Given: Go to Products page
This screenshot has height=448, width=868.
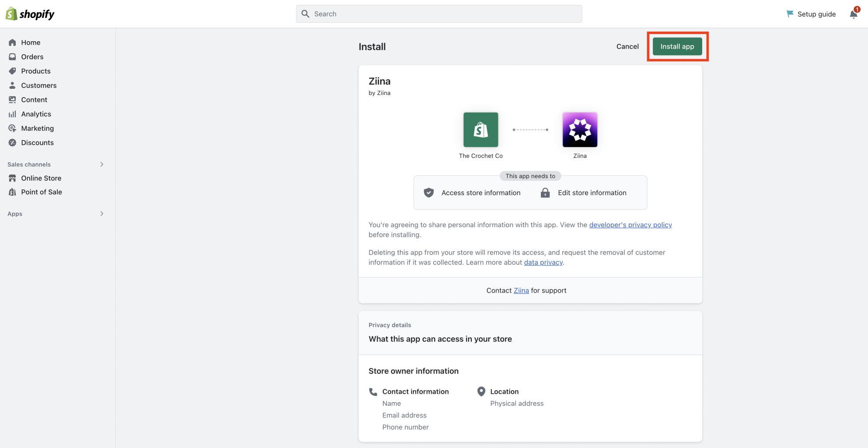Looking at the screenshot, I should coord(36,71).
